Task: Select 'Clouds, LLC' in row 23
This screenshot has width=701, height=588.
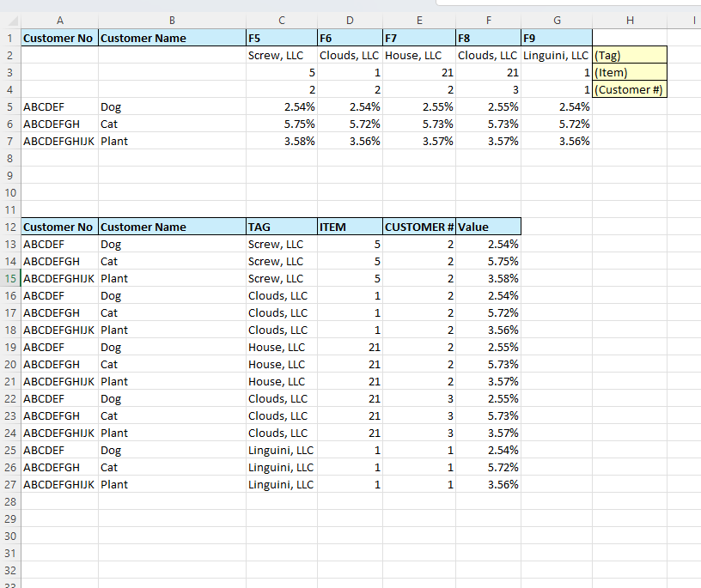Action: click(x=282, y=415)
